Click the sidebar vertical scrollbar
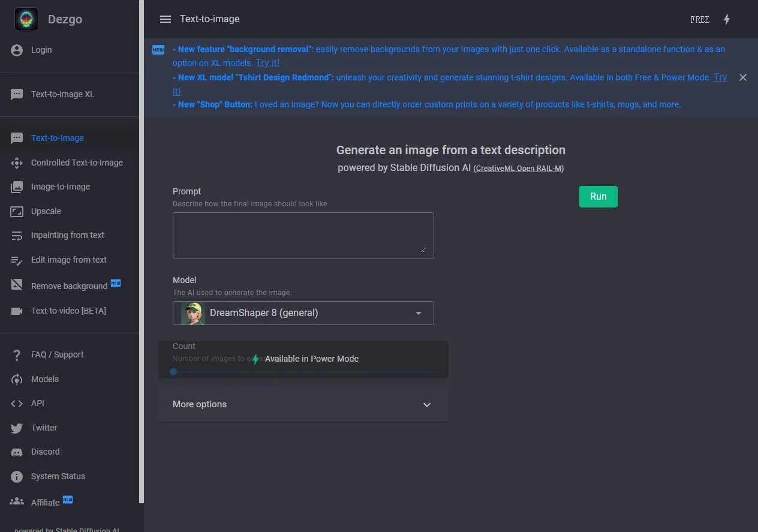This screenshot has height=532, width=758. coord(142,251)
